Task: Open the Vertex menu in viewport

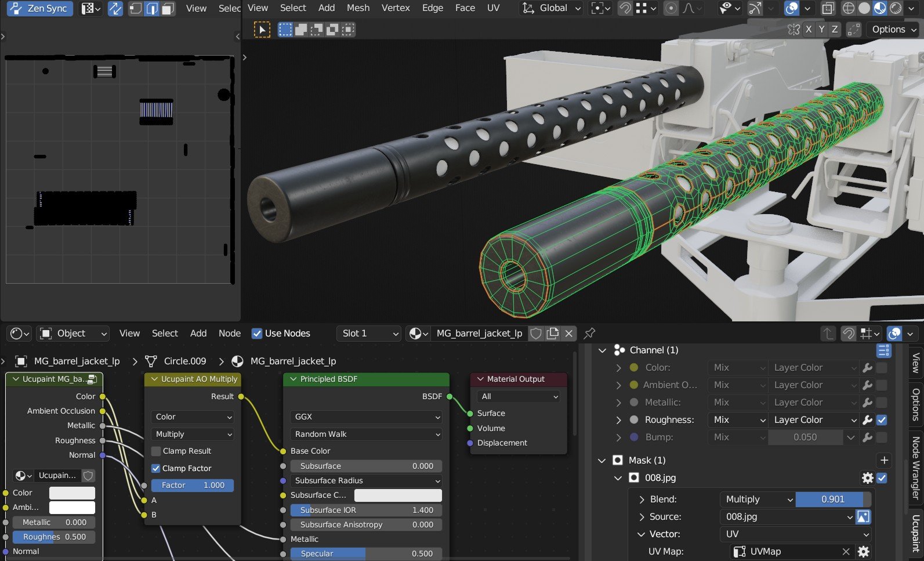Action: pos(396,8)
